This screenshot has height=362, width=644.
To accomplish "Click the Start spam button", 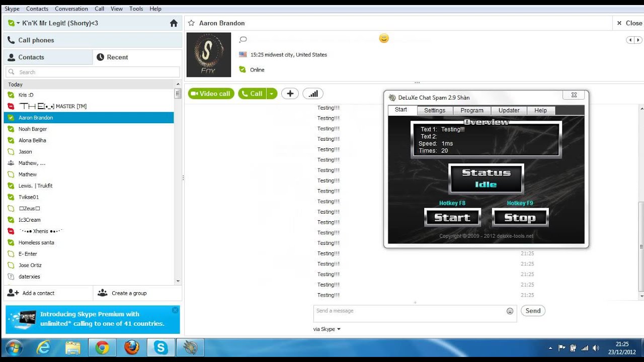I will coord(452,218).
